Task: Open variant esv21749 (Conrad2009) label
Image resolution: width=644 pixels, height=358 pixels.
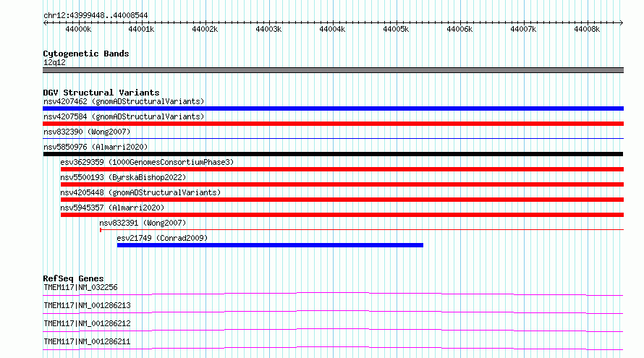Action: (x=162, y=238)
